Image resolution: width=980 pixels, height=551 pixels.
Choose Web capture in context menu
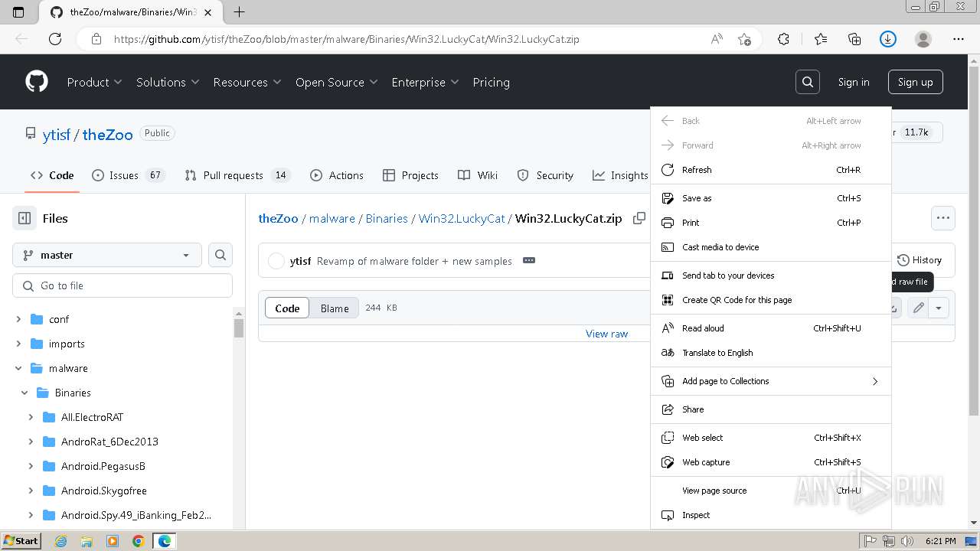coord(770,462)
